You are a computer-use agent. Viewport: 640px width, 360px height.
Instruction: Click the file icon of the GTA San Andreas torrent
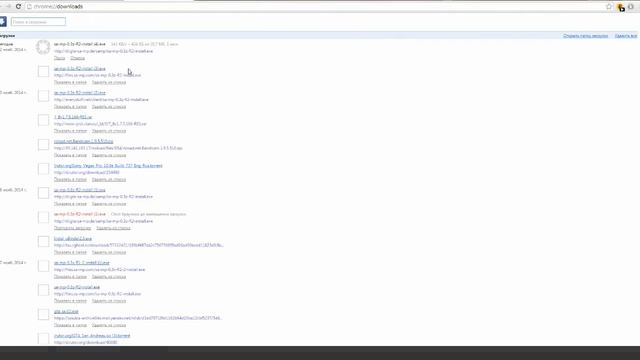[x=43, y=339]
